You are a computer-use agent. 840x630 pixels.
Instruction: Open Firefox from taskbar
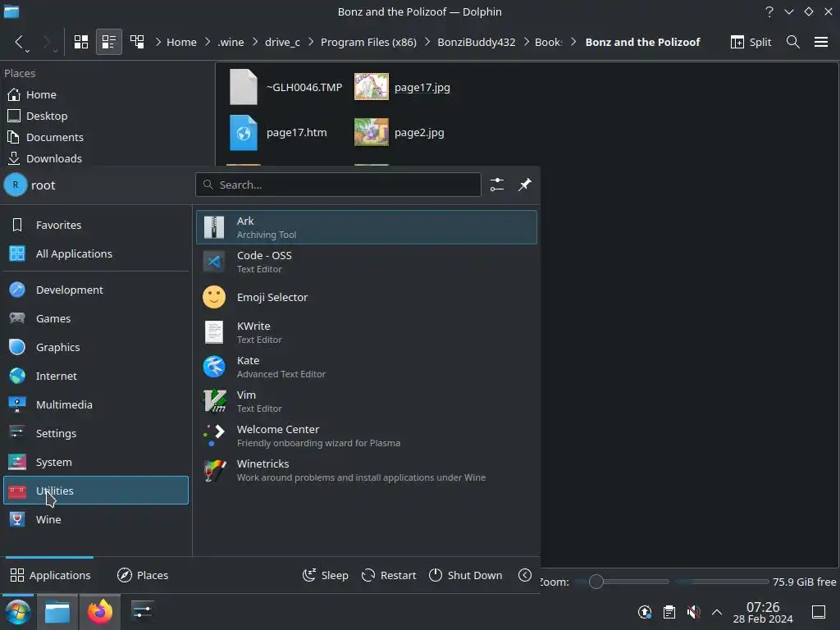tap(99, 612)
